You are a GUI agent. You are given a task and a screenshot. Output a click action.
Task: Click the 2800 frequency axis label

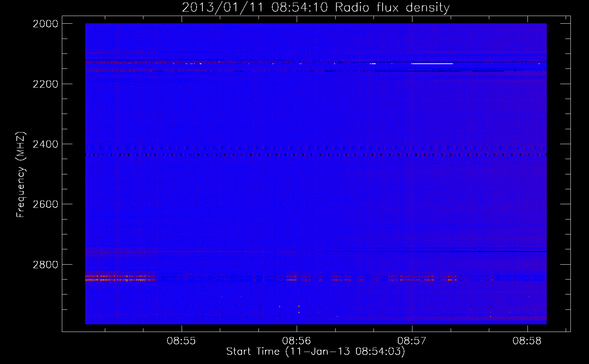coord(46,265)
